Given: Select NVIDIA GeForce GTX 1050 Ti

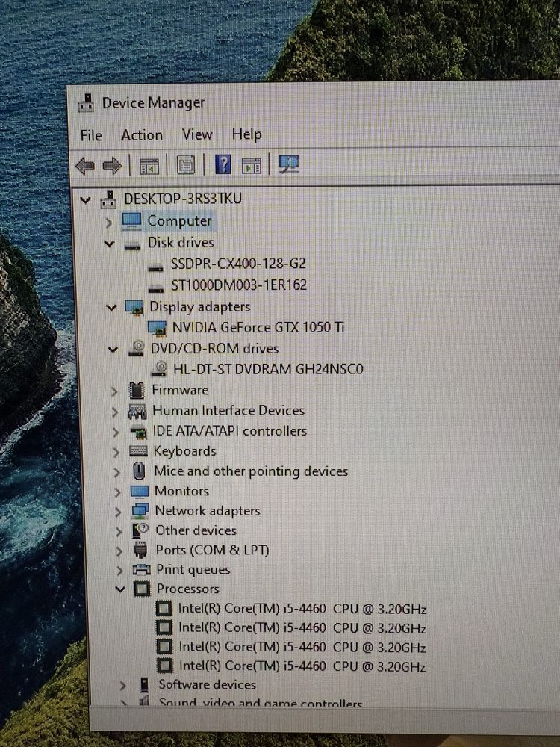Looking at the screenshot, I should pos(258,327).
